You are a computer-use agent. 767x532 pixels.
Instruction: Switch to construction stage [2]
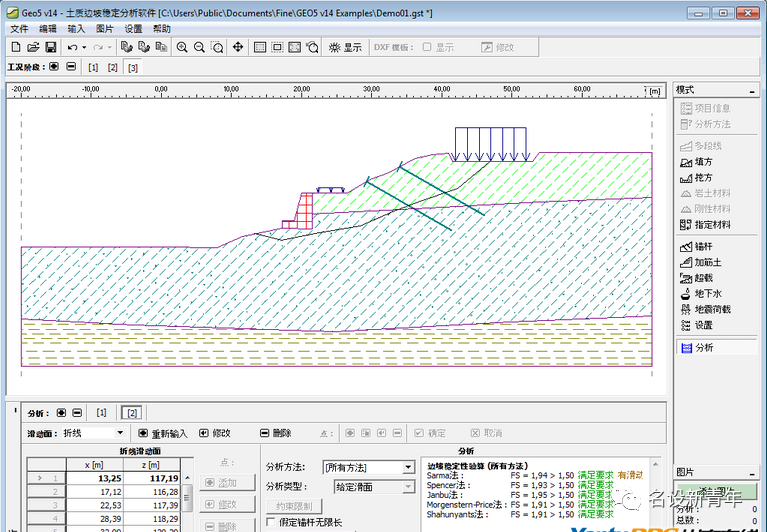[113, 67]
